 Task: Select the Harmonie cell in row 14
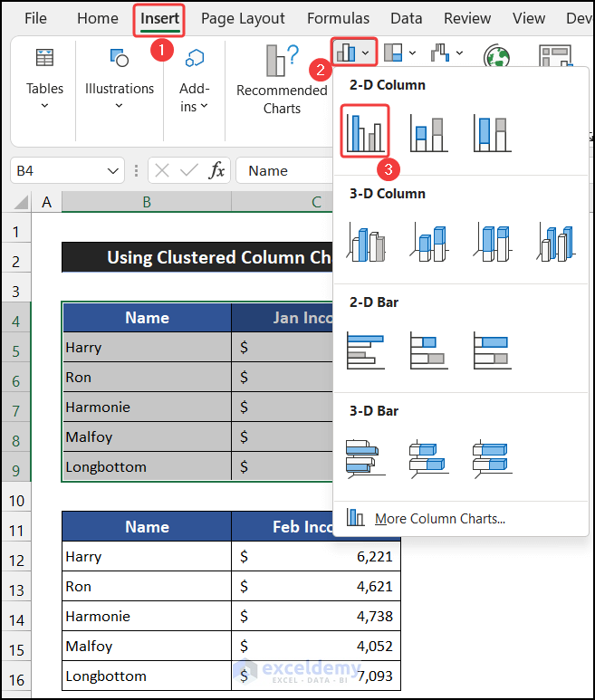pos(147,616)
